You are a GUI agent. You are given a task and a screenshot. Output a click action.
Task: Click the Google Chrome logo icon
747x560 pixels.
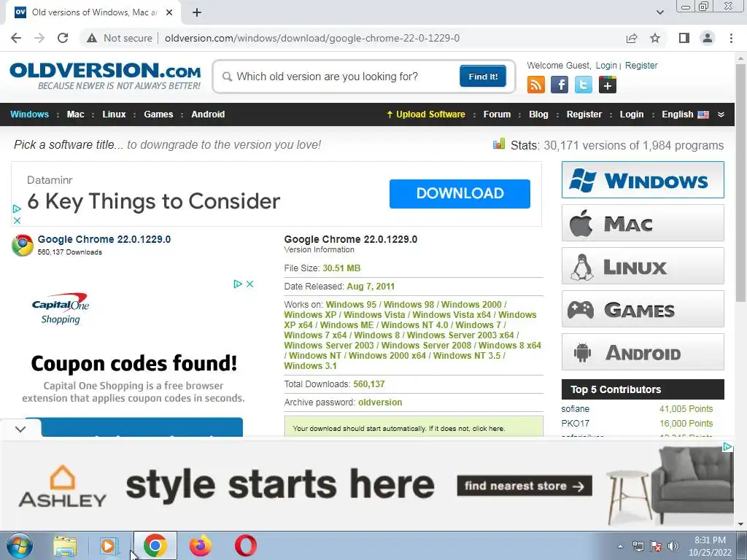coord(23,245)
